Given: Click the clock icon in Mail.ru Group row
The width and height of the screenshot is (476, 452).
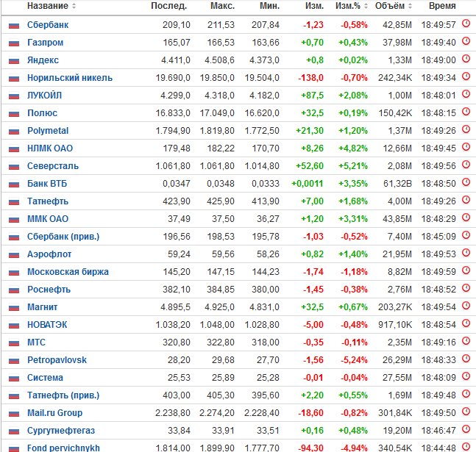Looking at the screenshot, I should tap(466, 412).
